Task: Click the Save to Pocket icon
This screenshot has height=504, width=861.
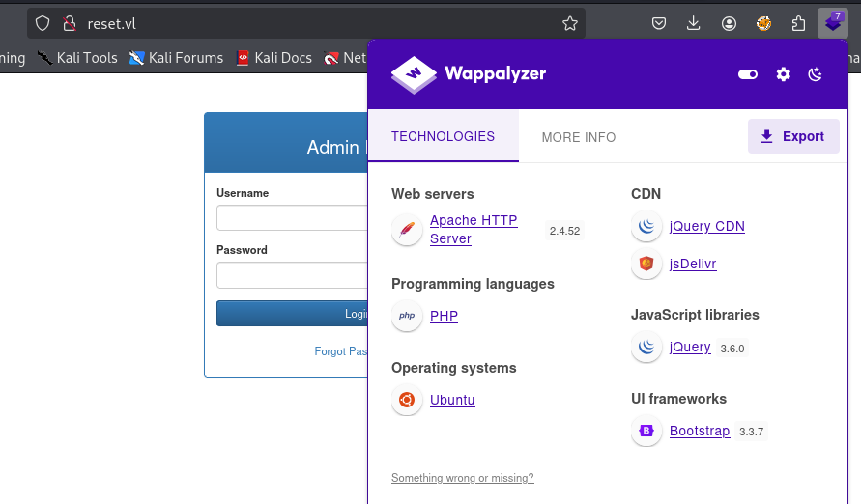Action: [x=658, y=23]
